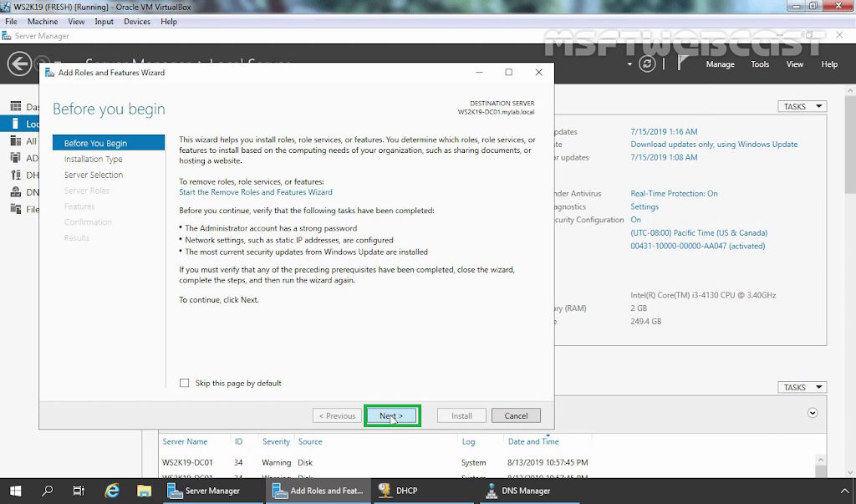
Task: Click the Cancel button in the wizard
Action: click(516, 415)
